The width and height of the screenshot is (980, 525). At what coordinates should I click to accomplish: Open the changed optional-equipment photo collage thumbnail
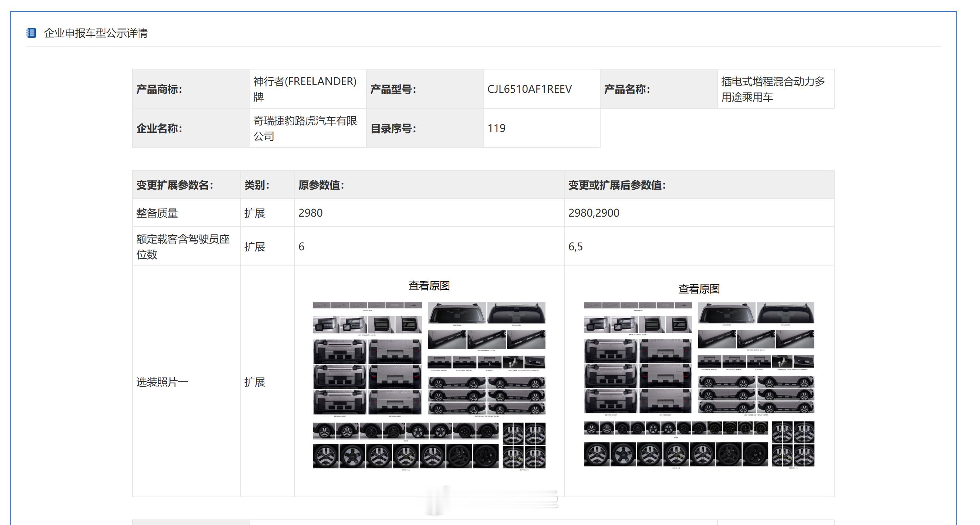pyautogui.click(x=699, y=385)
